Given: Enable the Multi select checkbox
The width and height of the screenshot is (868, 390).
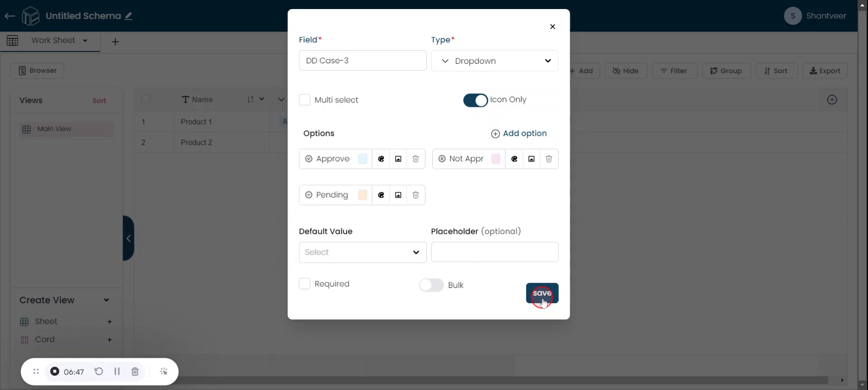Looking at the screenshot, I should pos(305,100).
